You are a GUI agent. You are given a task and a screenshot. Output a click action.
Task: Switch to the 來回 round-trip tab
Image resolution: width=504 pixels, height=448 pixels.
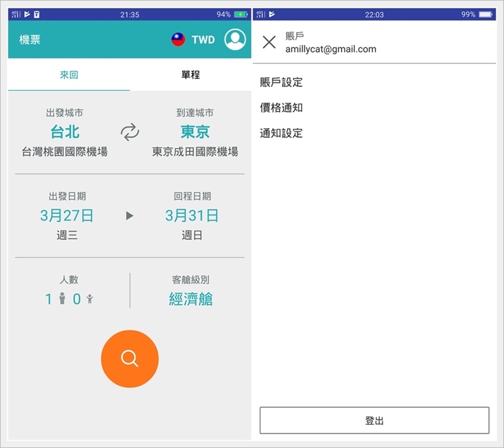click(69, 75)
